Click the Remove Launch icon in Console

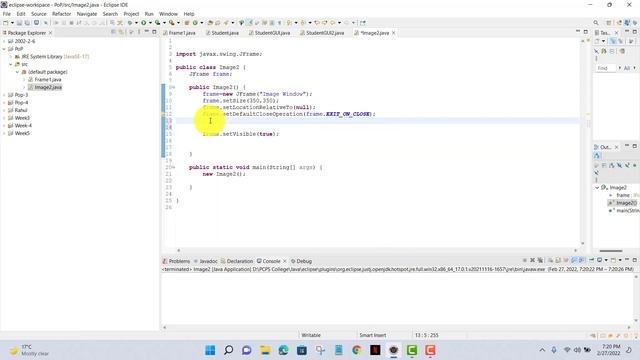532,260
